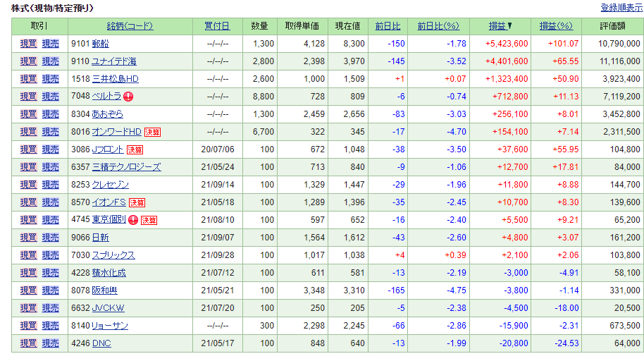
Task: Click 現買 for あおぞら row
Action: pos(29,114)
